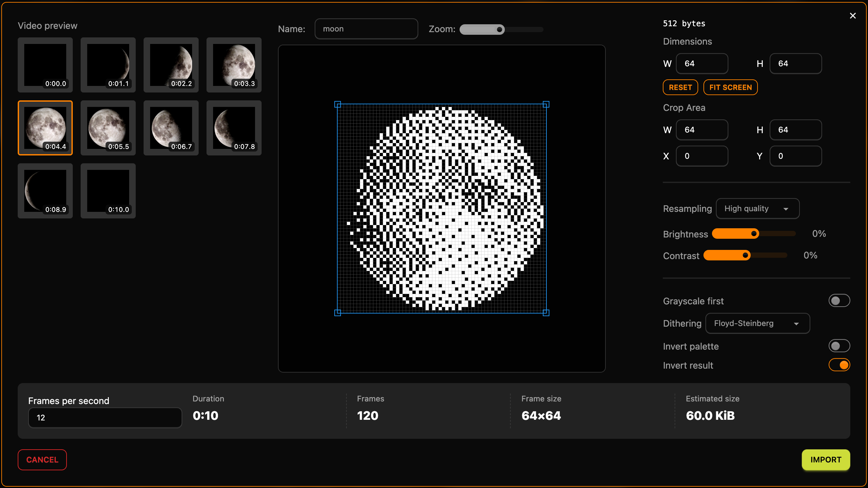Focus the Crop Area W field
Viewport: 868px width, 488px height.
click(x=702, y=130)
